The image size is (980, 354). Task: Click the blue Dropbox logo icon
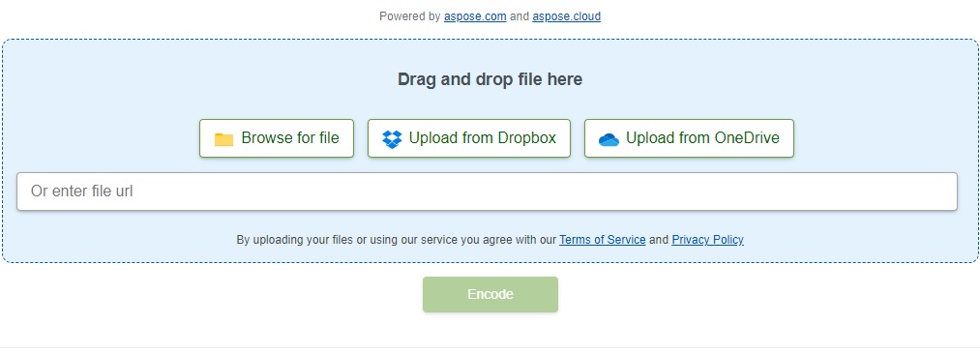[x=392, y=138]
